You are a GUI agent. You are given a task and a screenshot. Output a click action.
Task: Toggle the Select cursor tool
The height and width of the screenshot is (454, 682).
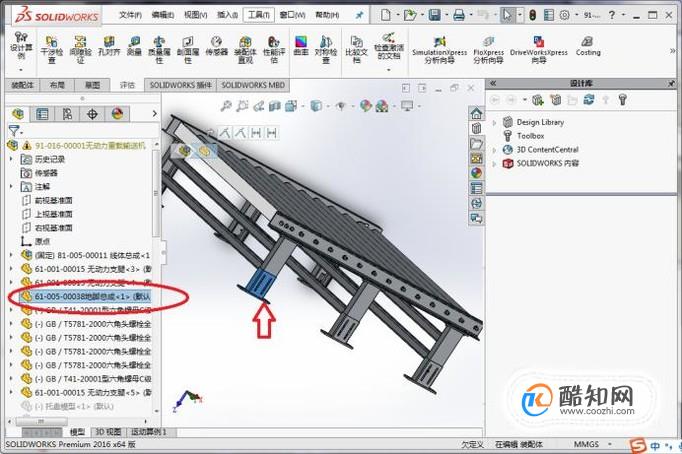[507, 15]
